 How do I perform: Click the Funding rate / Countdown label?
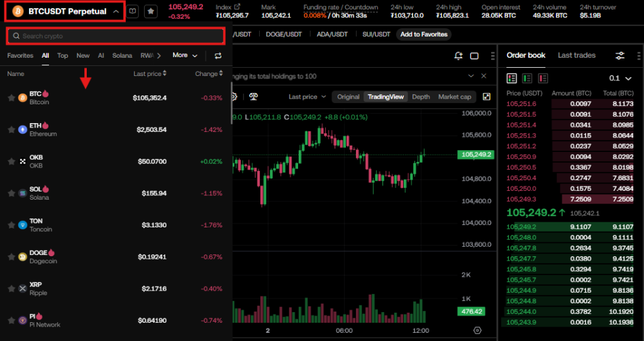pos(340,8)
